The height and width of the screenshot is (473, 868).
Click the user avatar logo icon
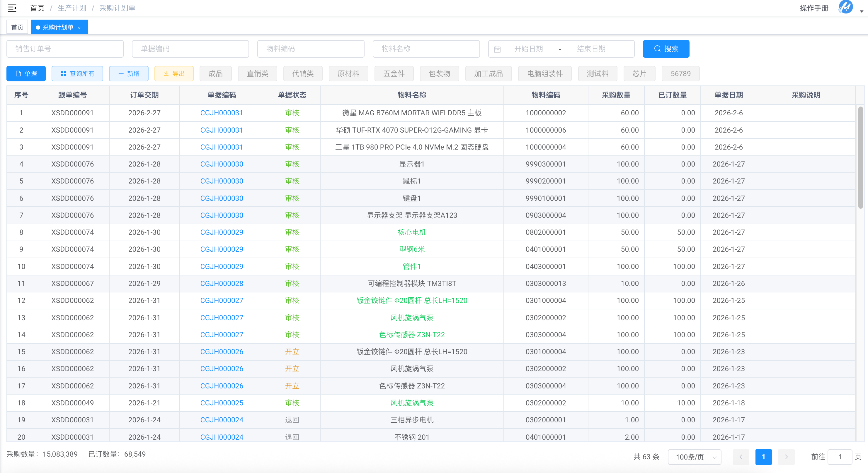point(845,7)
